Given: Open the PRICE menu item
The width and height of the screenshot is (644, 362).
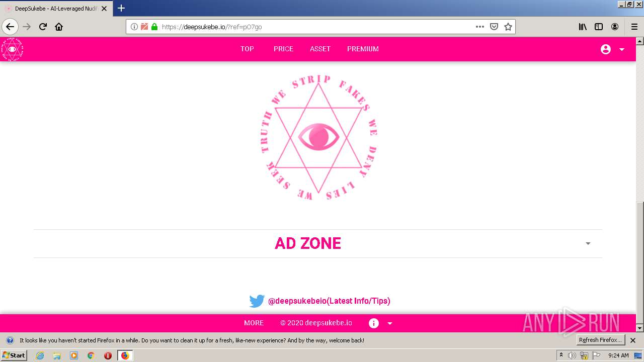Looking at the screenshot, I should pos(283,49).
